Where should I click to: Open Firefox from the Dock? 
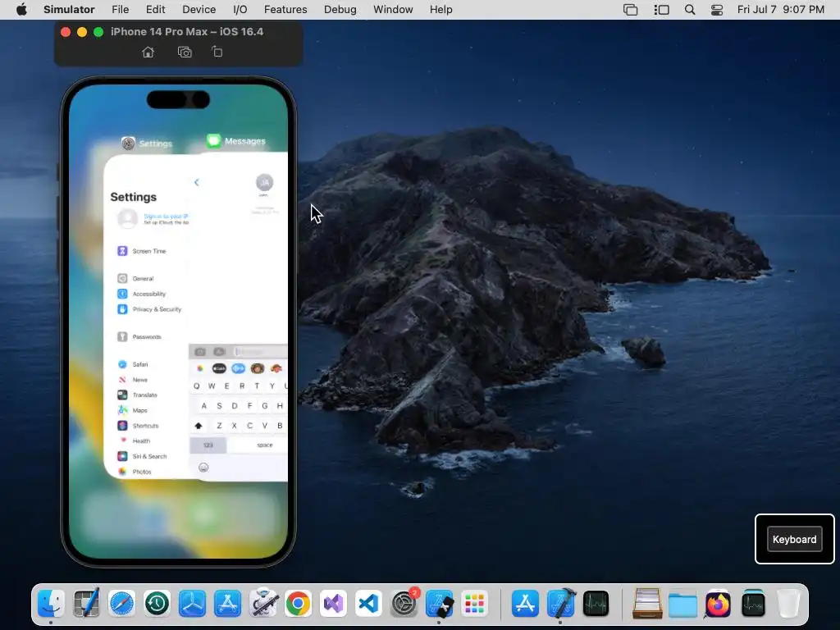718,603
